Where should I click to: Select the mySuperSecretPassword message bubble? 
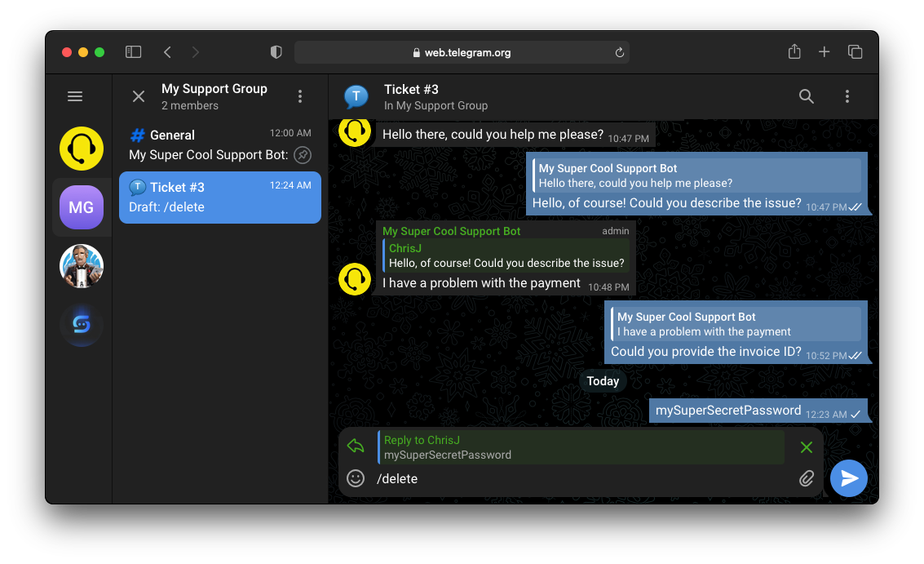click(x=758, y=411)
